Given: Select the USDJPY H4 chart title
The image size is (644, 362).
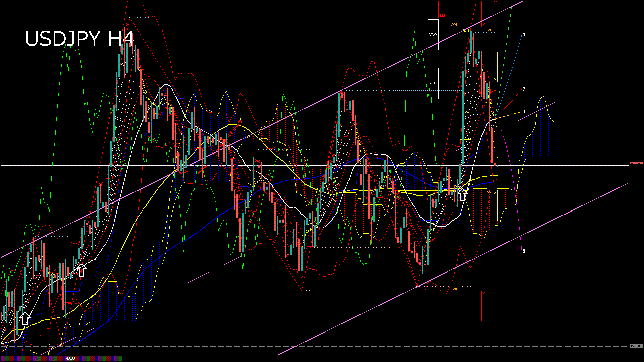Looking at the screenshot, I should click(x=80, y=39).
